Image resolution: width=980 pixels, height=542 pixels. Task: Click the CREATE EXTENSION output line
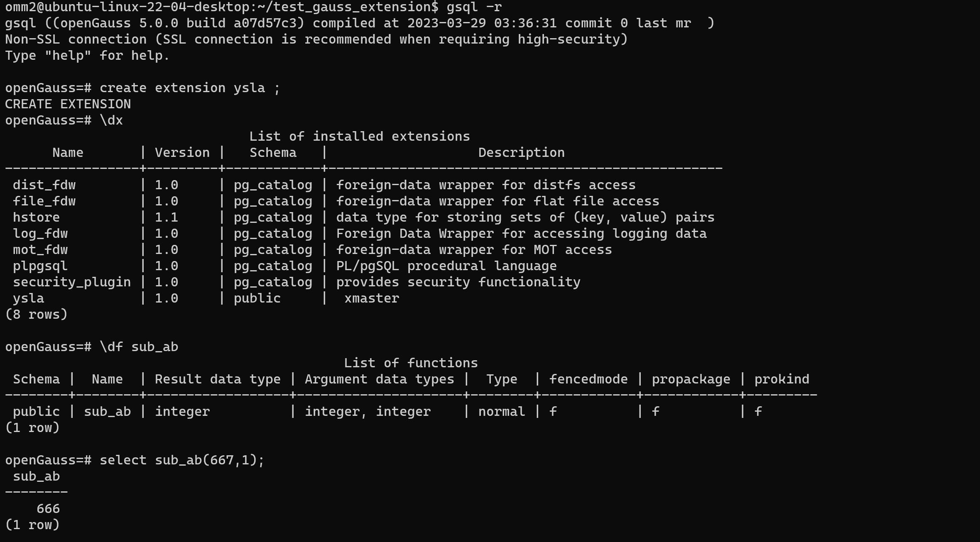pos(68,104)
